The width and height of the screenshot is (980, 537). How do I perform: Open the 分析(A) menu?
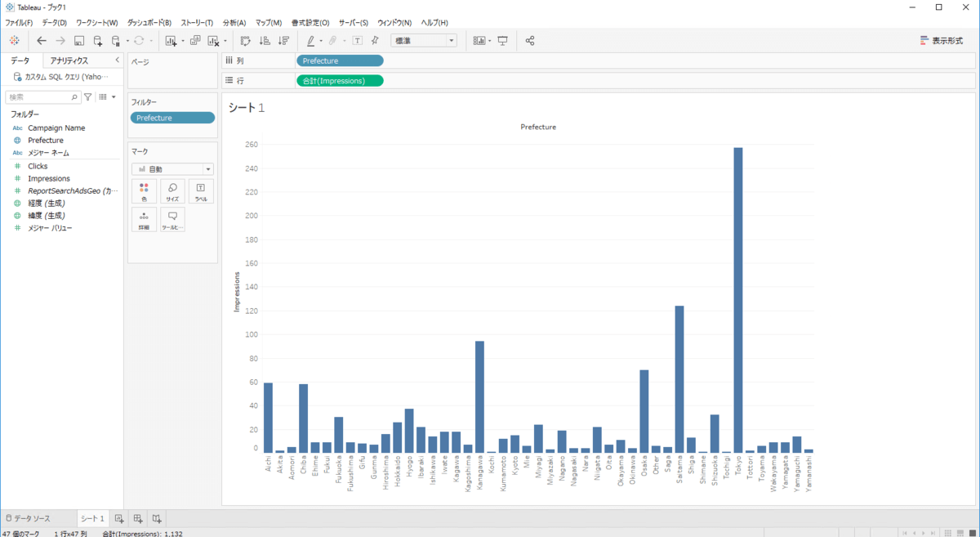[234, 22]
